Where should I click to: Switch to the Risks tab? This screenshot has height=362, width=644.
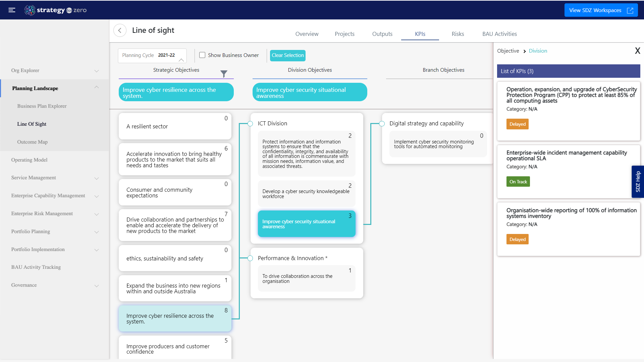[458, 34]
